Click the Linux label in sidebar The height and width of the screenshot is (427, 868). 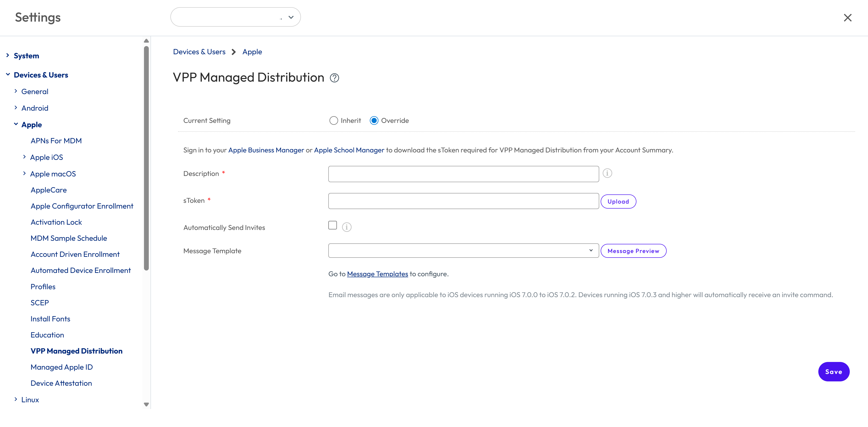click(x=30, y=400)
